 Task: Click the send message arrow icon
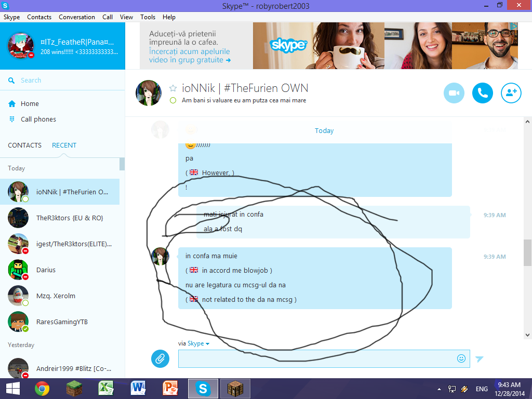click(x=479, y=359)
